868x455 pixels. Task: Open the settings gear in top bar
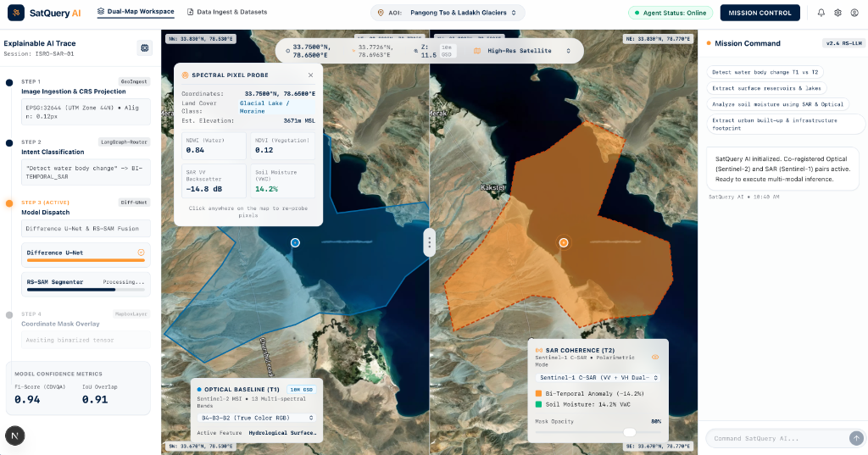click(837, 13)
